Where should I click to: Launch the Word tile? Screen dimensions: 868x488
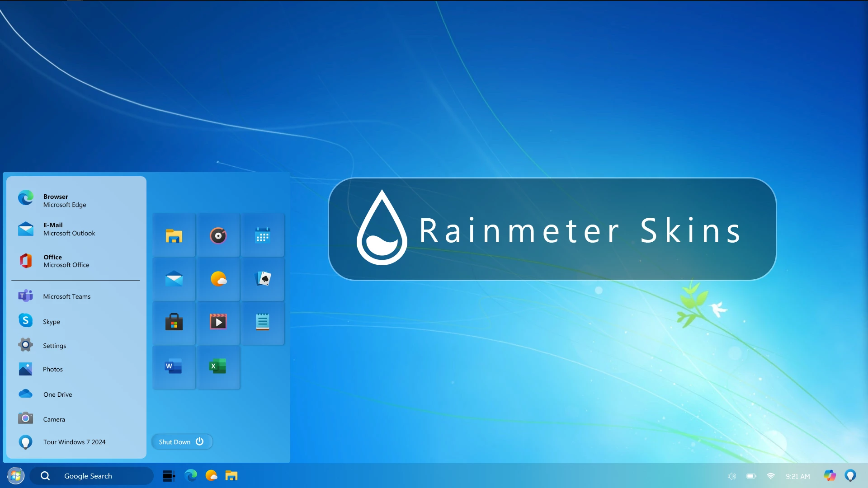click(174, 367)
